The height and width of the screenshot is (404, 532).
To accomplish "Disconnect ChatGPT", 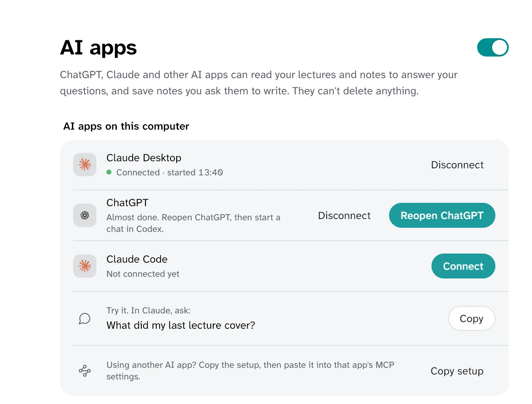I will [344, 216].
